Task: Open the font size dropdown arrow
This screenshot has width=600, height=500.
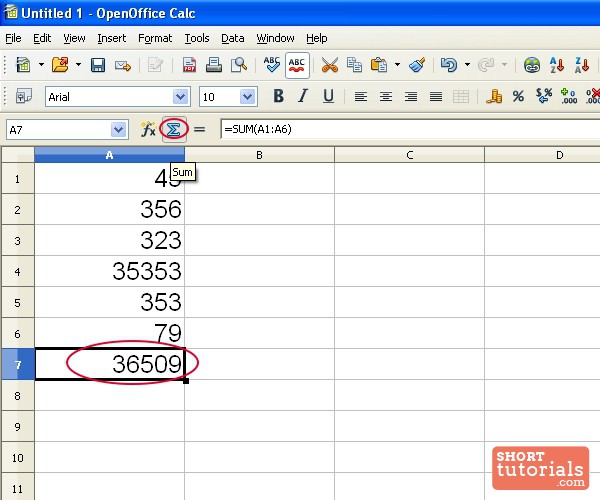Action: point(248,97)
